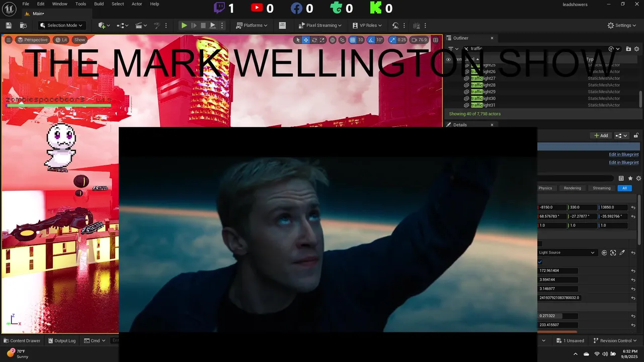
Task: Open the Cinematics clapperboard menu
Action: 141,25
